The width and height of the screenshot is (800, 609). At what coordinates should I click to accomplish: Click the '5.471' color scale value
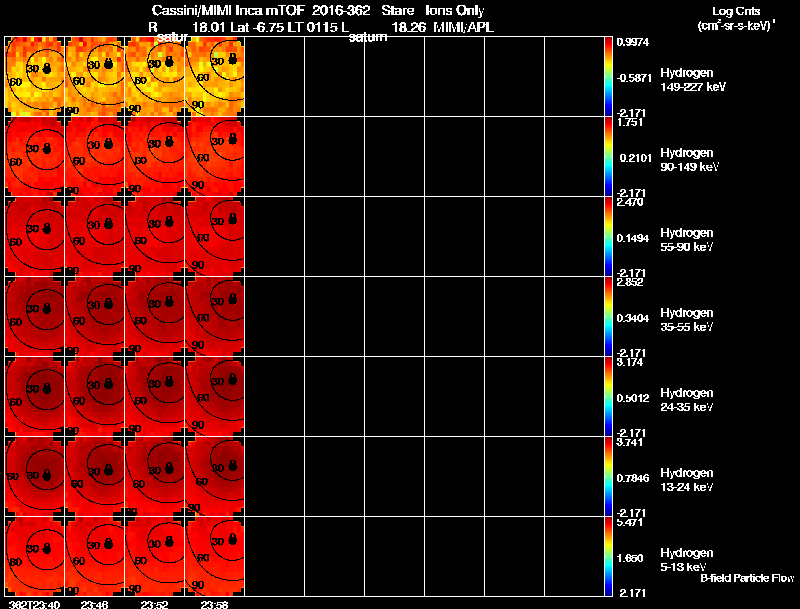click(x=630, y=523)
